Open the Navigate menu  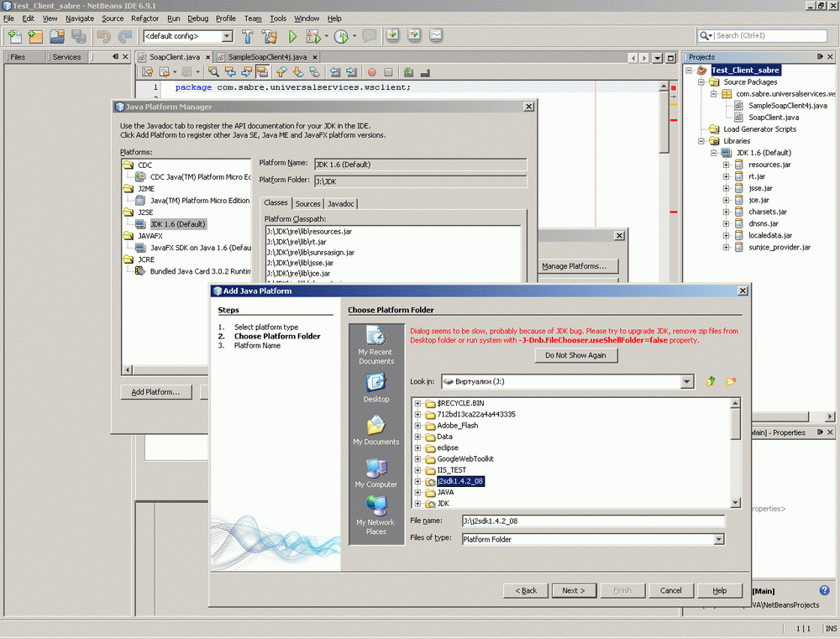pyautogui.click(x=80, y=18)
